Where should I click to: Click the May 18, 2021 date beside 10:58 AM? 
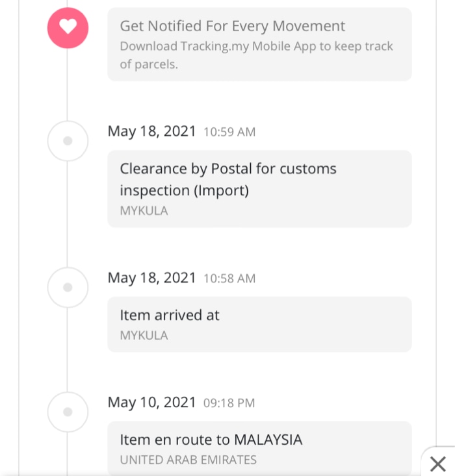(151, 278)
